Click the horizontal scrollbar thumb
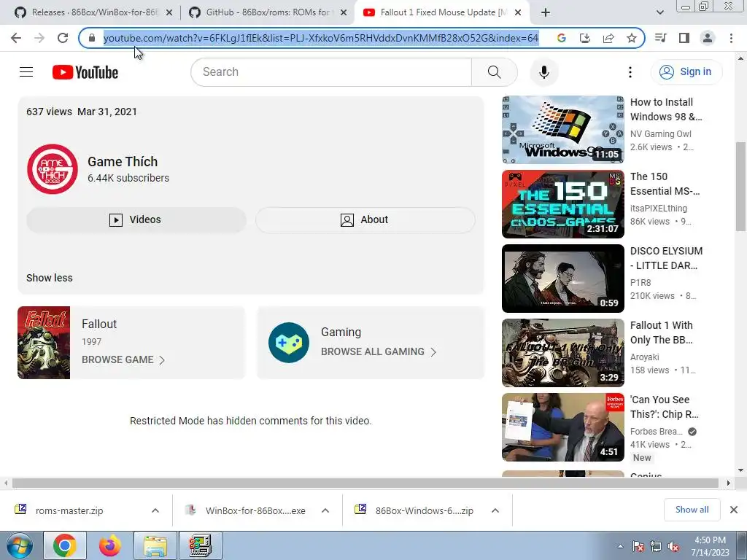 click(365, 483)
